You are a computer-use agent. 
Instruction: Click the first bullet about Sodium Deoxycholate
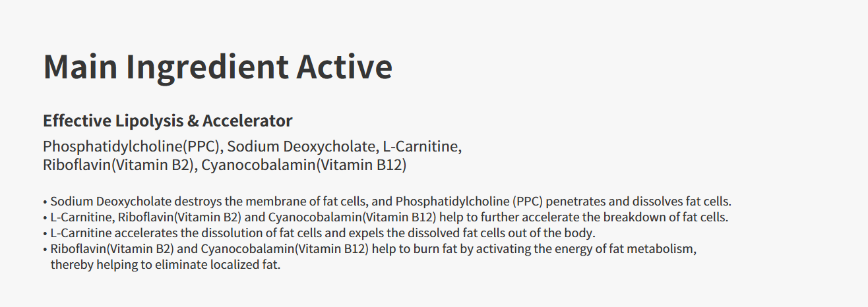click(x=387, y=202)
